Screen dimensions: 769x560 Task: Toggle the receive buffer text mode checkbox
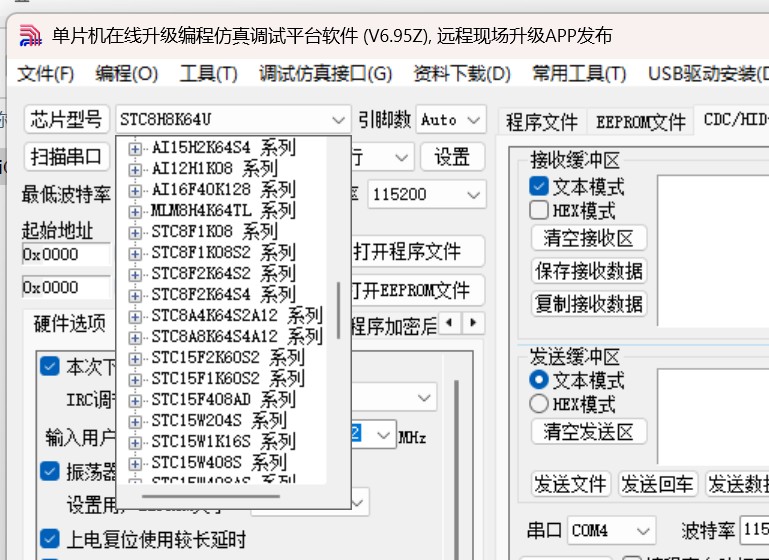point(539,186)
